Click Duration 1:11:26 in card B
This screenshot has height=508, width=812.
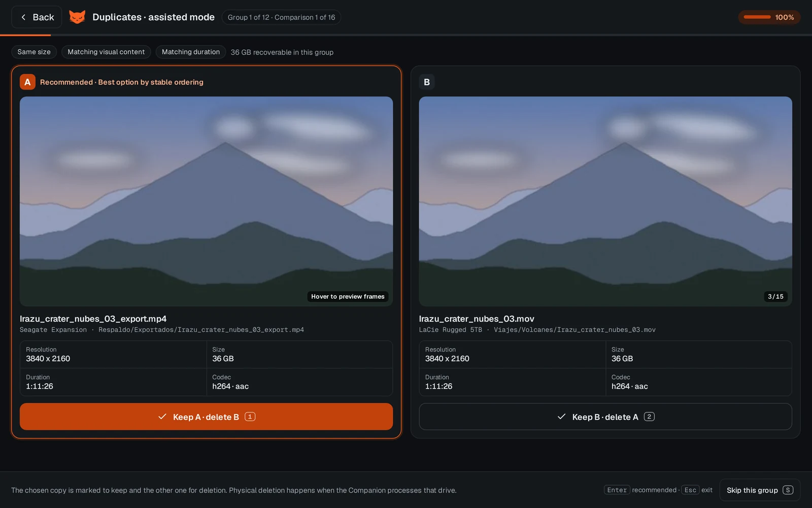(x=512, y=382)
